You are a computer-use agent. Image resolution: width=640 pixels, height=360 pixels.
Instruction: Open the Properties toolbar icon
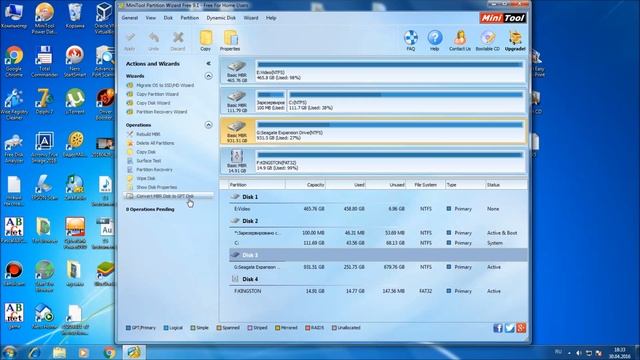coord(230,41)
